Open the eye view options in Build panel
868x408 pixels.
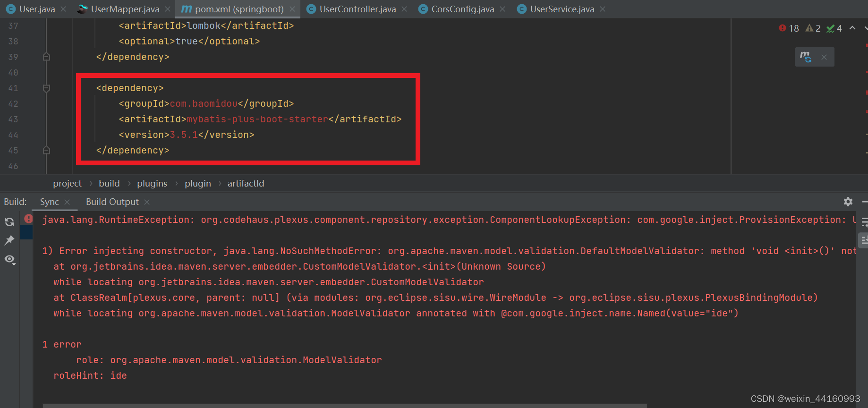point(10,259)
